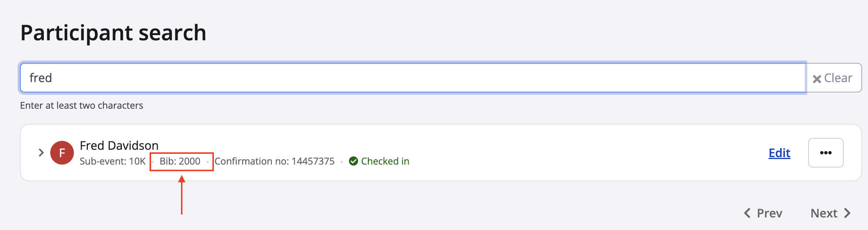Click the "Enter at least two characters" hint
The image size is (868, 230).
(x=82, y=105)
